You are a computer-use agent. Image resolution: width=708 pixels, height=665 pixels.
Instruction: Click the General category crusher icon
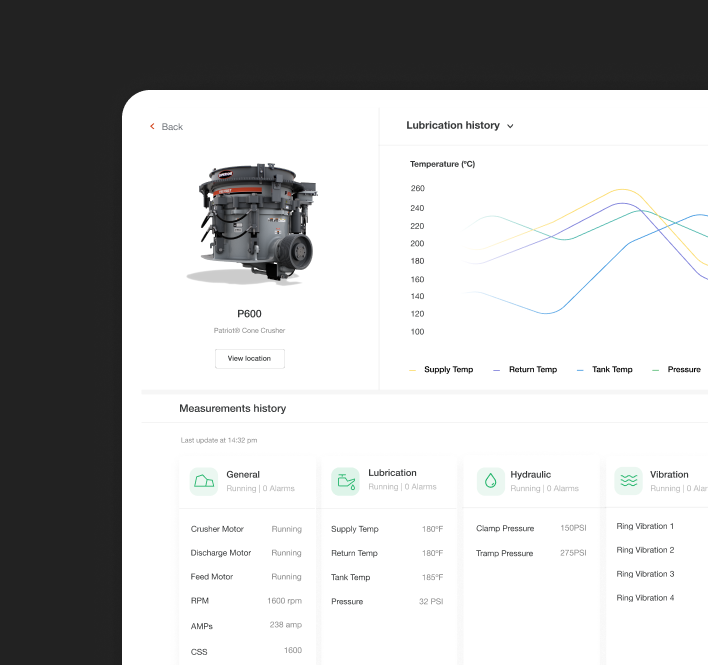coord(204,481)
